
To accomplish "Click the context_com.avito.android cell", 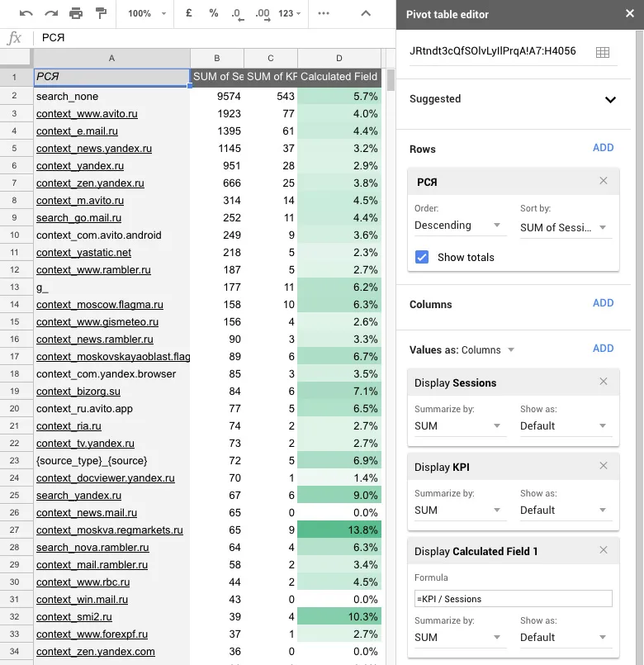I will pyautogui.click(x=111, y=235).
